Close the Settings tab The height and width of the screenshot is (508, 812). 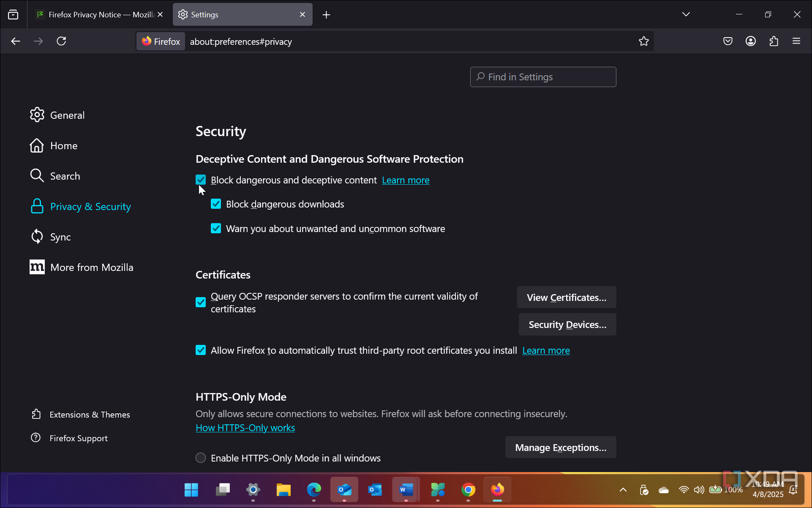(302, 14)
